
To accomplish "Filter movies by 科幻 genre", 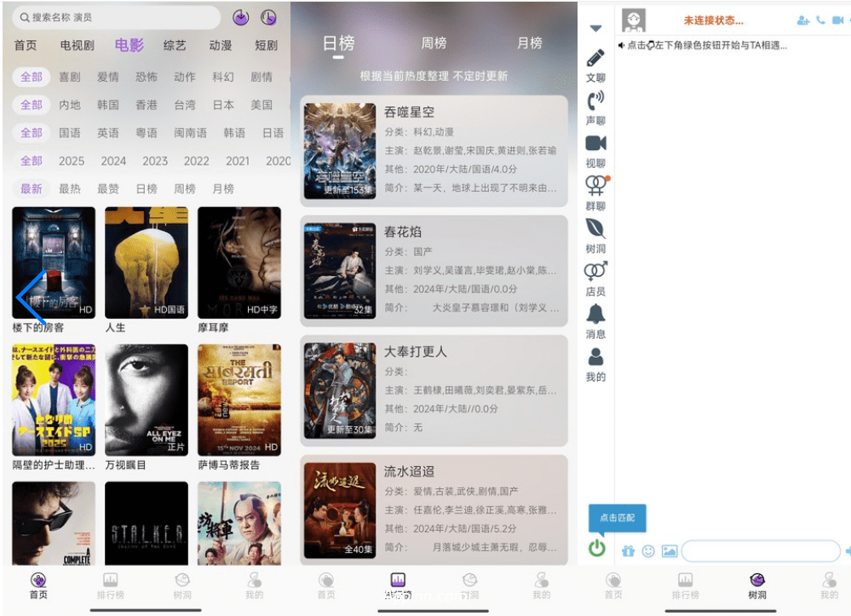I will [223, 77].
